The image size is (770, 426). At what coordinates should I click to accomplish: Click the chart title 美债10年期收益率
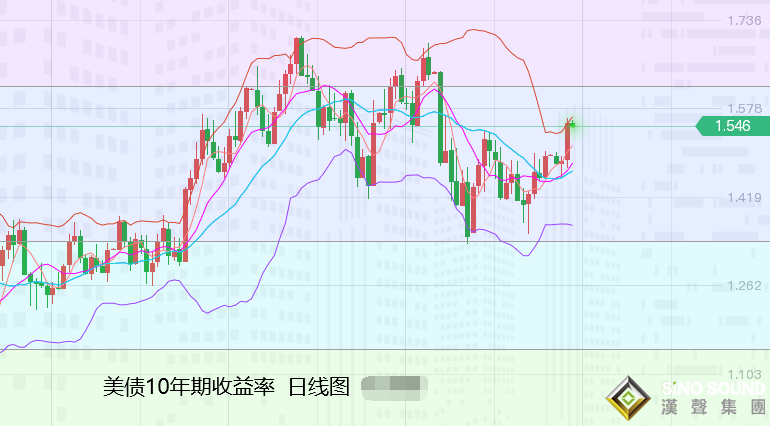coord(189,387)
